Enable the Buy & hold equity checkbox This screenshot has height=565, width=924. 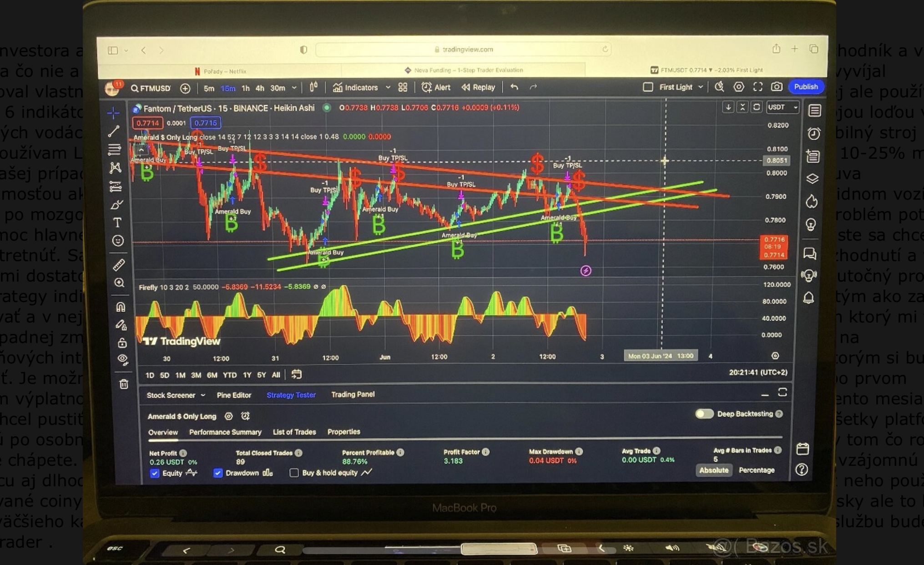tap(294, 473)
